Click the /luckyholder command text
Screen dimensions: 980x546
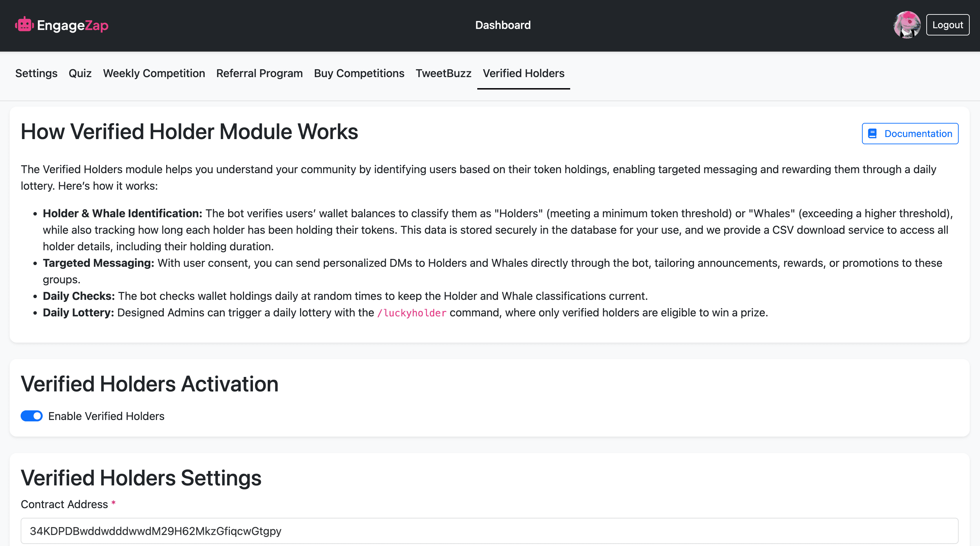[411, 313]
